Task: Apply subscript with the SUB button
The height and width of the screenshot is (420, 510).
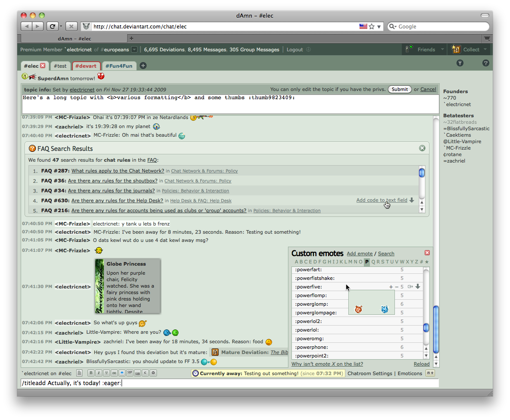Action: [x=138, y=373]
